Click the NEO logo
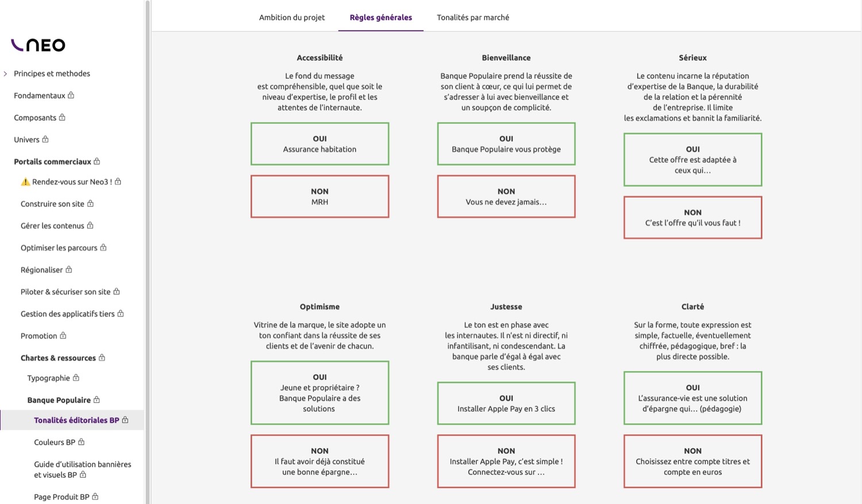 click(38, 45)
